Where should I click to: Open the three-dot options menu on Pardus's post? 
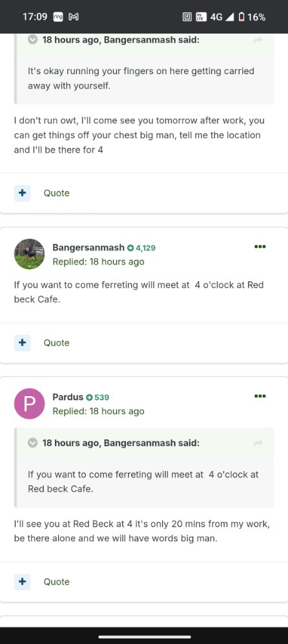(260, 396)
